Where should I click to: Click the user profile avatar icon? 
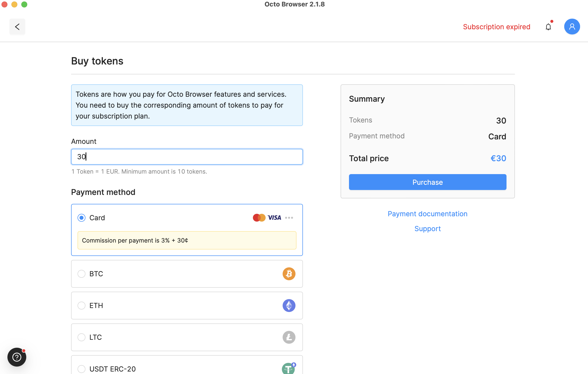[572, 27]
